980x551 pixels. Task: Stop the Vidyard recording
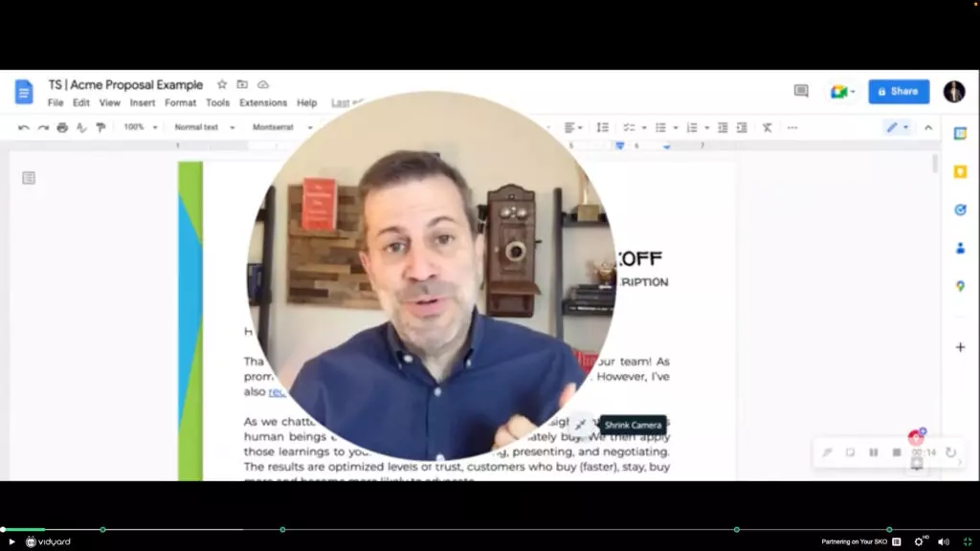click(x=895, y=452)
